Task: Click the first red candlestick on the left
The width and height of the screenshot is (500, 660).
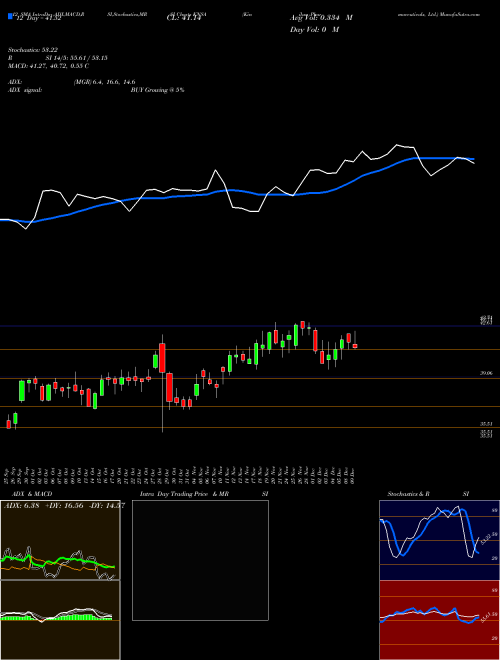Action: pyautogui.click(x=8, y=424)
